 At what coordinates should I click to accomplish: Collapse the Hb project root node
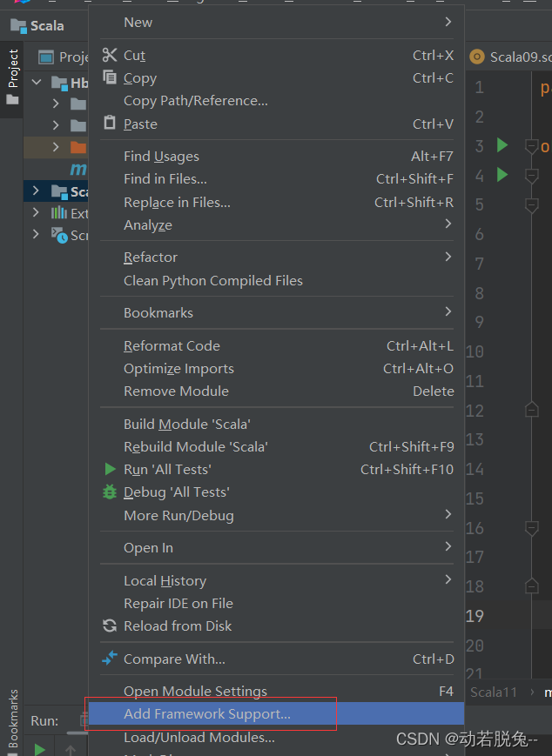36,82
